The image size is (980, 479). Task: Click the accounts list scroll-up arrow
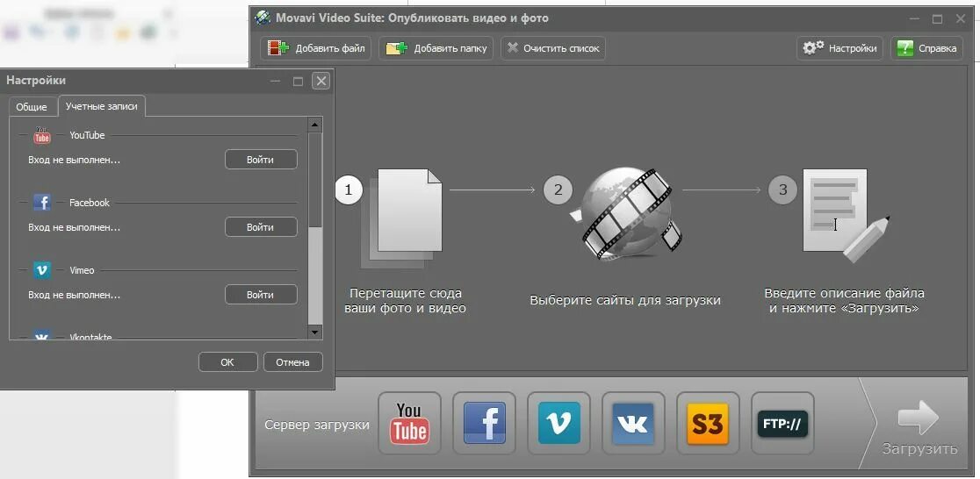tap(315, 125)
